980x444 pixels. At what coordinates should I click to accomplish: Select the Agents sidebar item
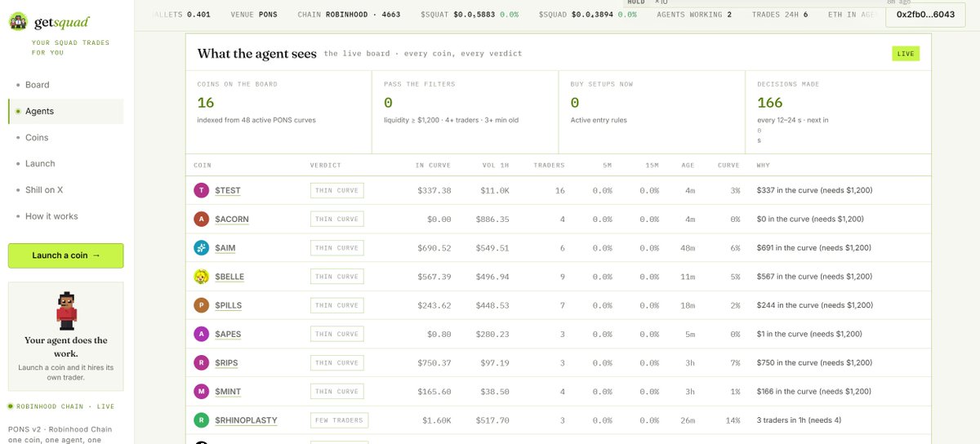point(65,111)
